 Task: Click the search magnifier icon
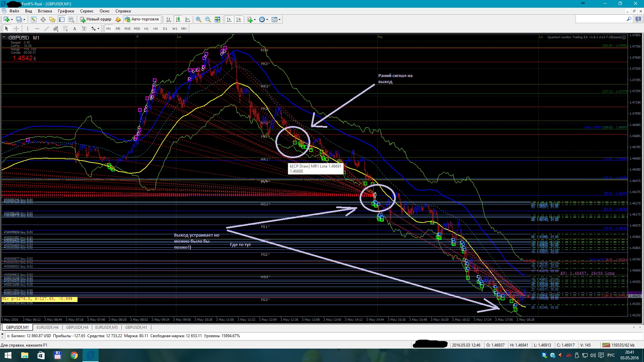[629, 19]
